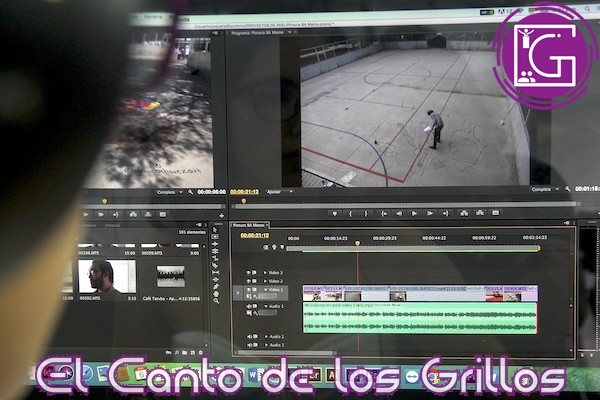Expand the Video 3 track triangle
The image size is (600, 400).
tap(263, 272)
